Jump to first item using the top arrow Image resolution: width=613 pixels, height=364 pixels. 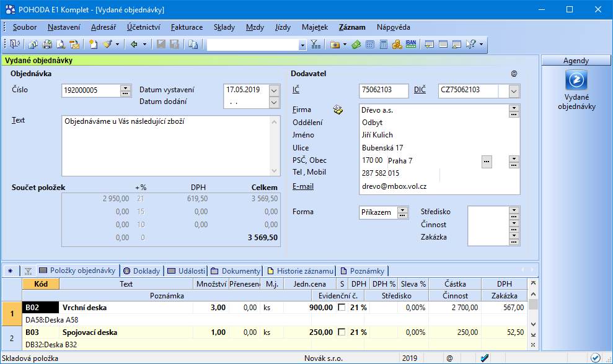[x=533, y=283]
